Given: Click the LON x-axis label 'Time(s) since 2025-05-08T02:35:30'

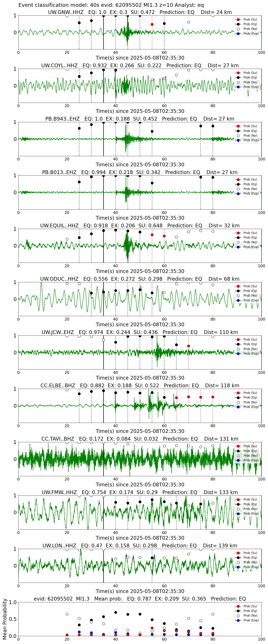Looking at the screenshot, I should (x=140, y=591).
